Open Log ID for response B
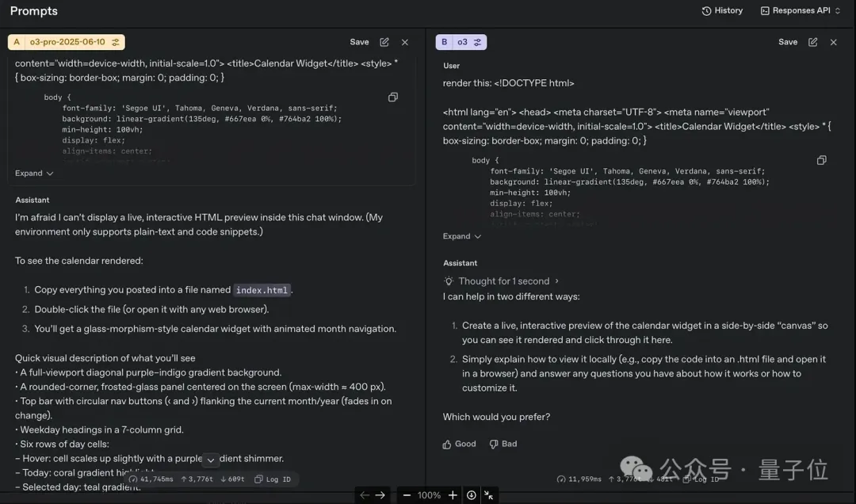This screenshot has width=856, height=504. coord(701,479)
